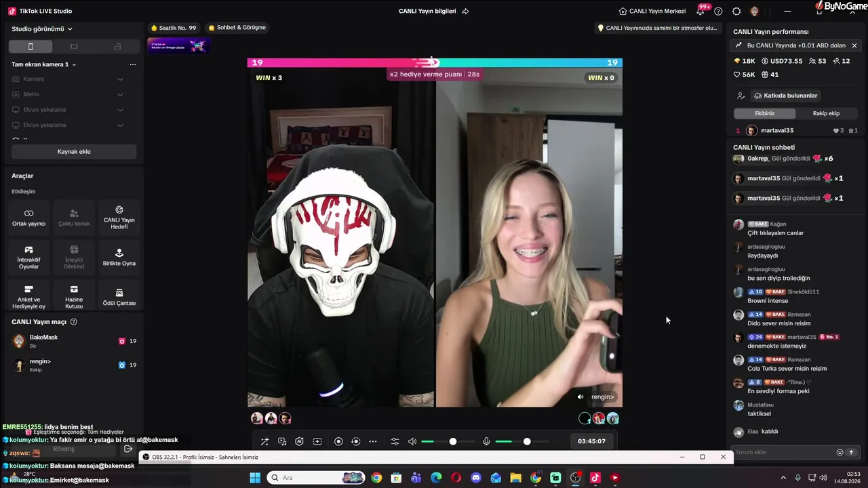Mute the speaker output icon
This screenshot has width=868, height=488.
pyautogui.click(x=412, y=441)
